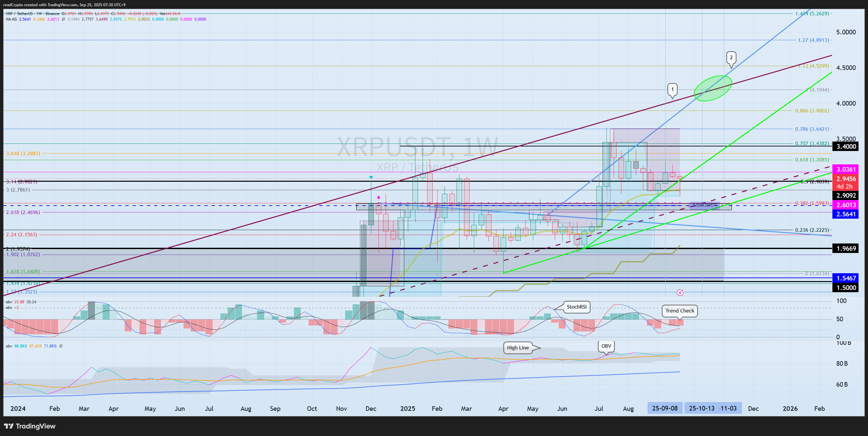Click the red 2.24 (2.1563) level label

click(x=22, y=235)
